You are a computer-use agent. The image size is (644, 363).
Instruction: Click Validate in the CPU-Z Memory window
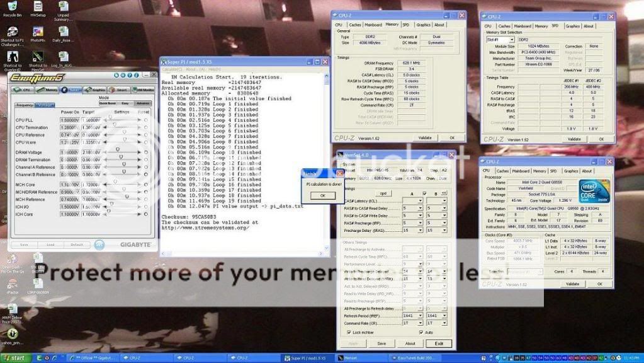point(425,138)
